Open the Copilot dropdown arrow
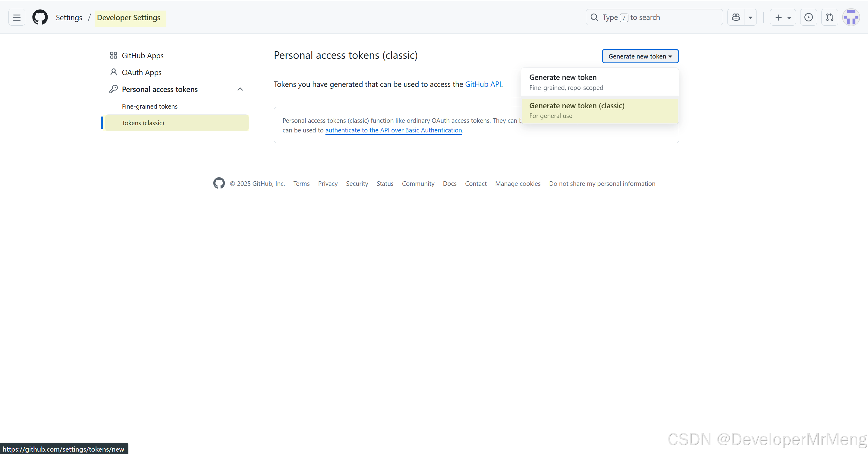868x454 pixels. coord(750,17)
